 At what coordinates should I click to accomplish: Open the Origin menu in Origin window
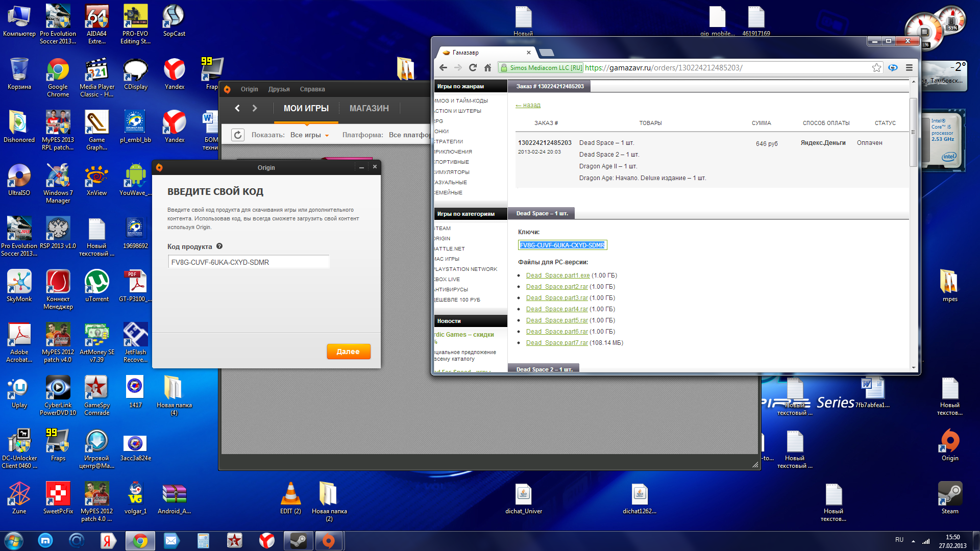point(249,89)
